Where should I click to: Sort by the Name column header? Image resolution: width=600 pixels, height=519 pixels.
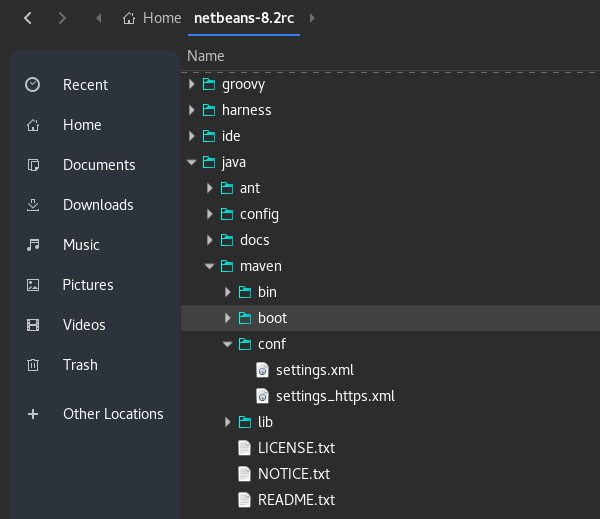coord(206,56)
